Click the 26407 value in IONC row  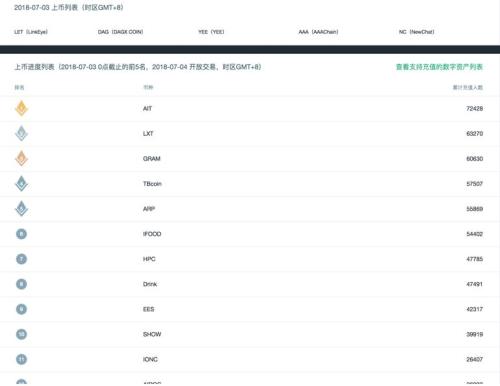coord(475,359)
